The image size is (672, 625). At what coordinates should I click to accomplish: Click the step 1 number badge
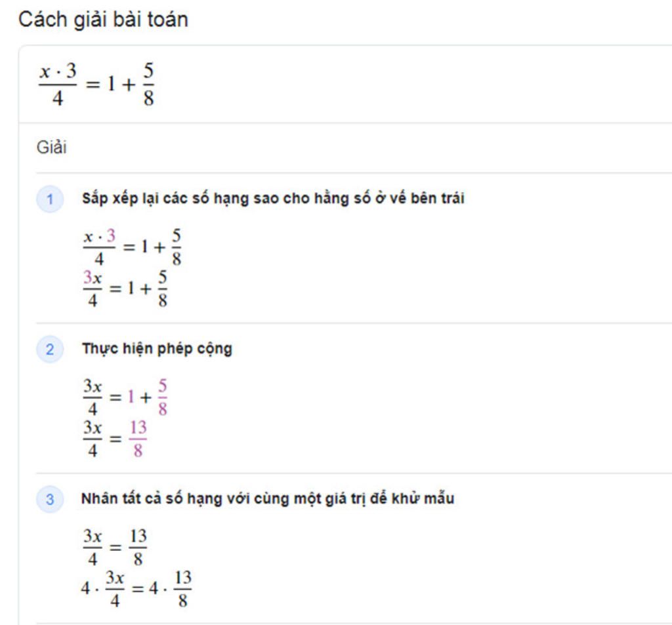point(50,199)
